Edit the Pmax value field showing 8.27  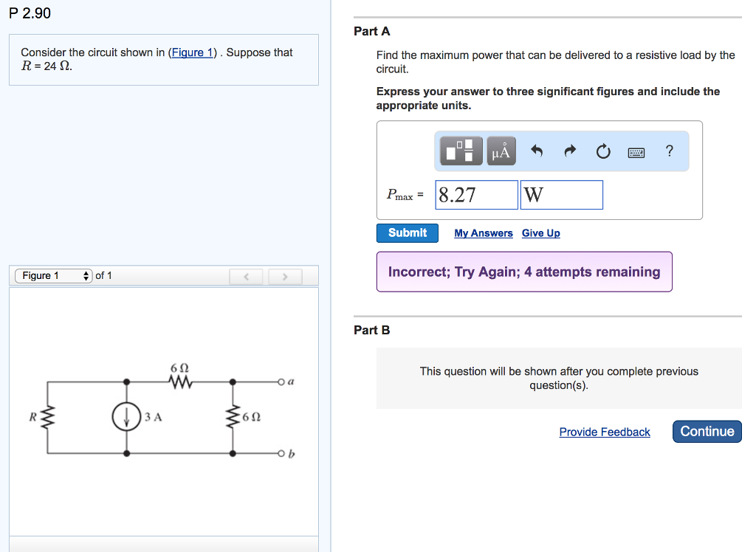475,194
